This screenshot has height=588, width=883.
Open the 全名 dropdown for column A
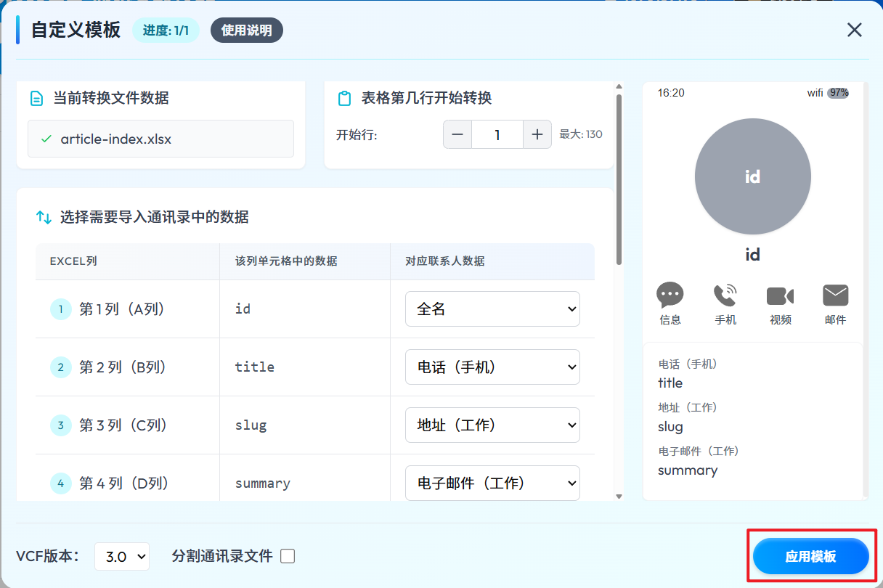492,309
